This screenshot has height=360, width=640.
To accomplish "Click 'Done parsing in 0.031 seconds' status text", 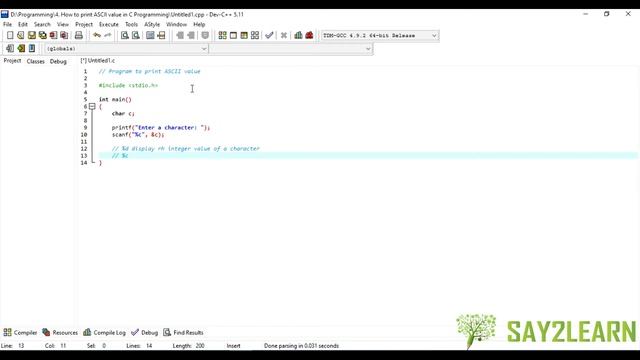I will (x=301, y=346).
